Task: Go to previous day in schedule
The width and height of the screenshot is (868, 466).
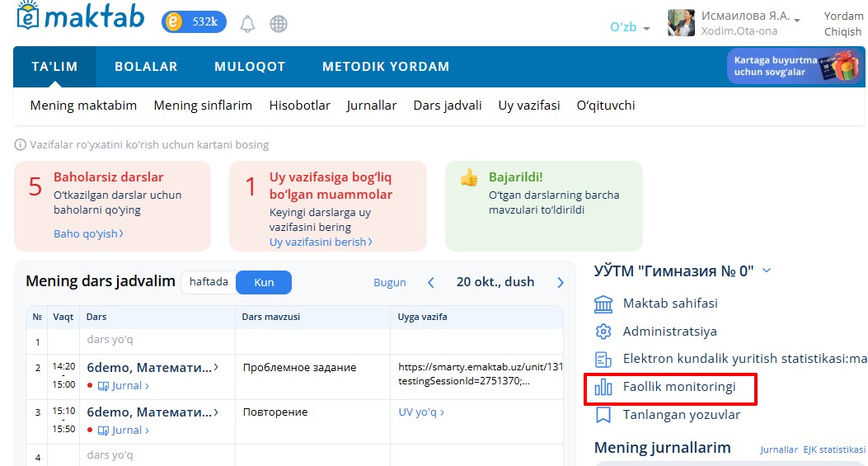Action: [430, 282]
